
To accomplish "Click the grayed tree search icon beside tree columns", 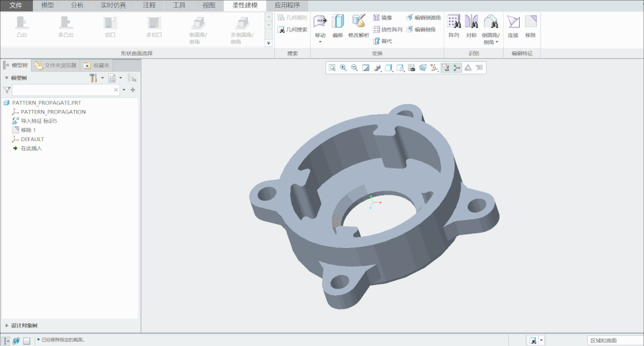I will (x=132, y=78).
